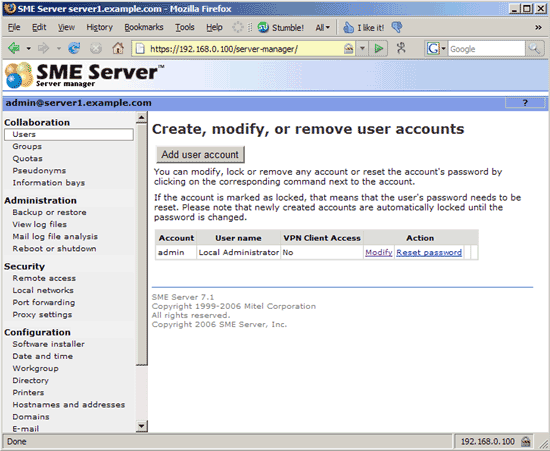Open Software installer
This screenshot has width=550, height=451.
[x=49, y=344]
